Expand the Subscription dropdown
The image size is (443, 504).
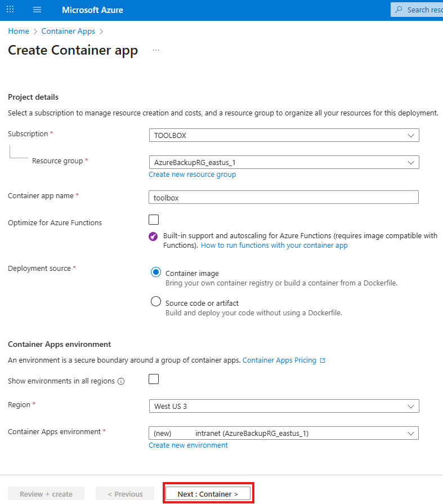click(284, 135)
